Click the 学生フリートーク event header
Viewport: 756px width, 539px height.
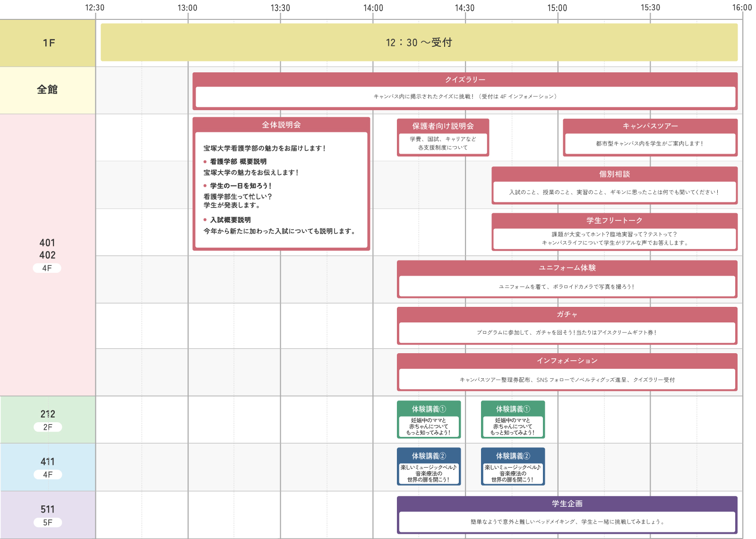(x=614, y=220)
